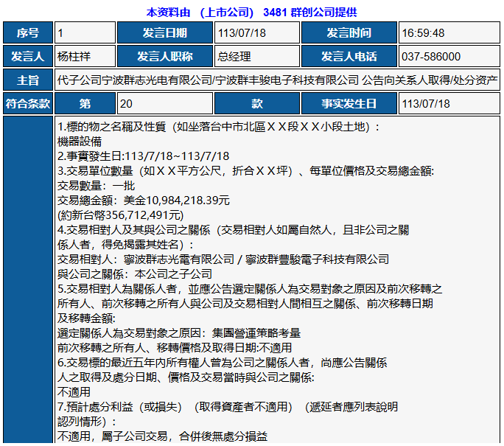
Task: Click the line '人之取得及處分日期、價格'
Action: click(x=186, y=378)
